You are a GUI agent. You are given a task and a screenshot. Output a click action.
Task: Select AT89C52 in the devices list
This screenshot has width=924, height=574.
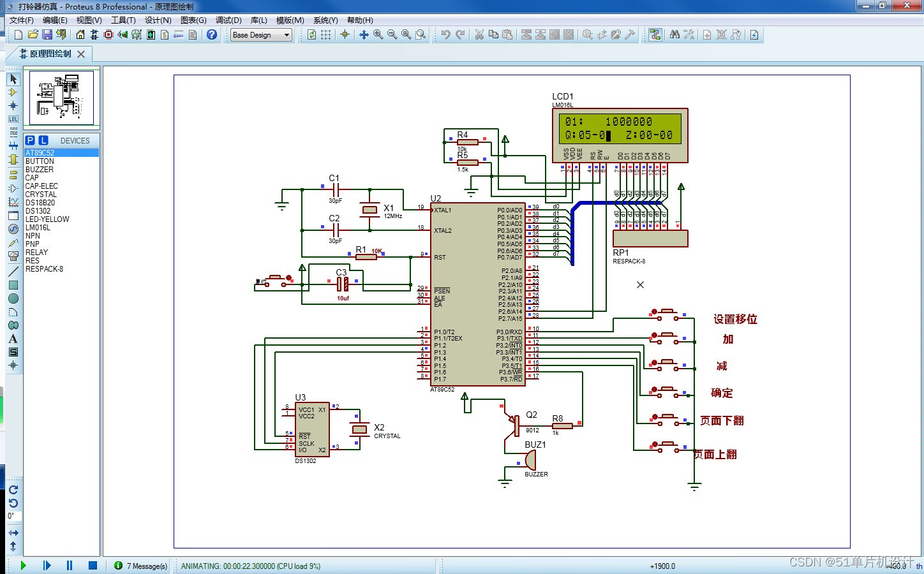click(x=61, y=153)
